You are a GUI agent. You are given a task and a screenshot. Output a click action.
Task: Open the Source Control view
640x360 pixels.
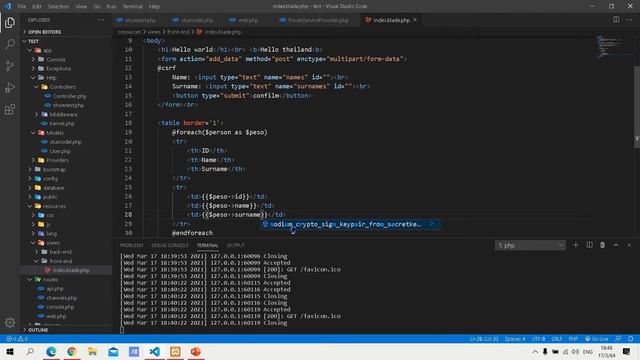tap(10, 66)
